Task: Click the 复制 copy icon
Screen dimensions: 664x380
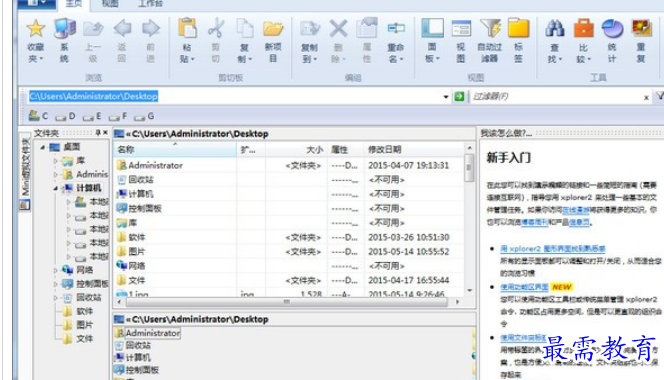Action: click(244, 28)
